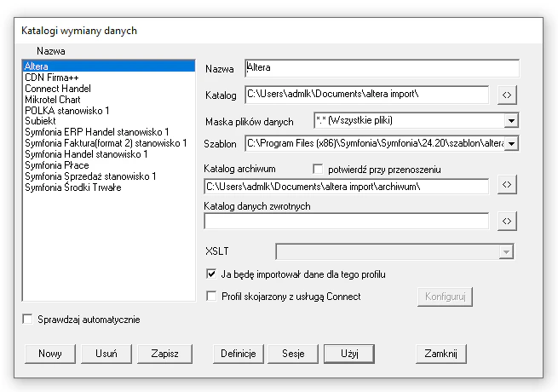Select 'Symfonia ERP Handel stanowisko 1'

point(109,132)
